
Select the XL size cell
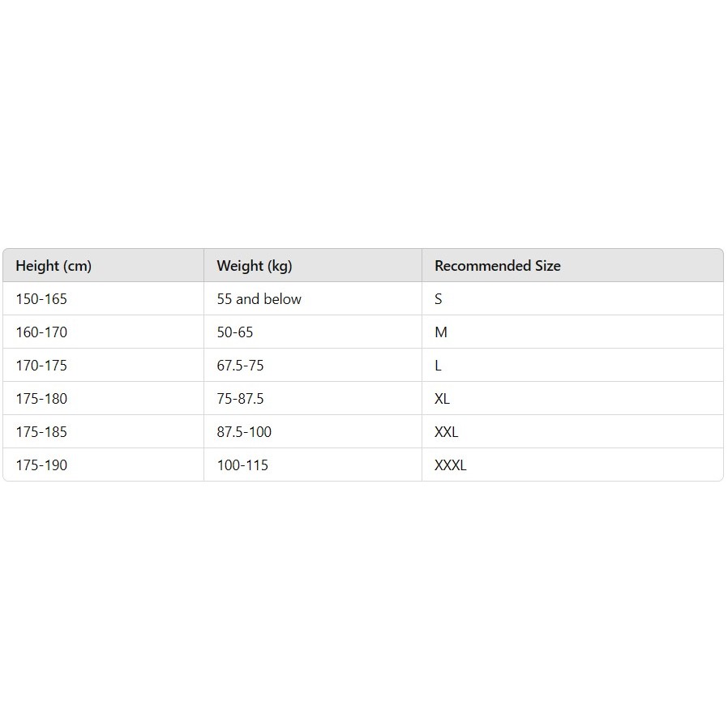[x=572, y=398]
